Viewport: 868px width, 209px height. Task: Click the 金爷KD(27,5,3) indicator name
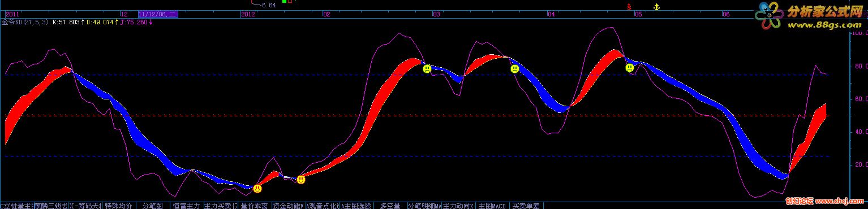[25, 23]
